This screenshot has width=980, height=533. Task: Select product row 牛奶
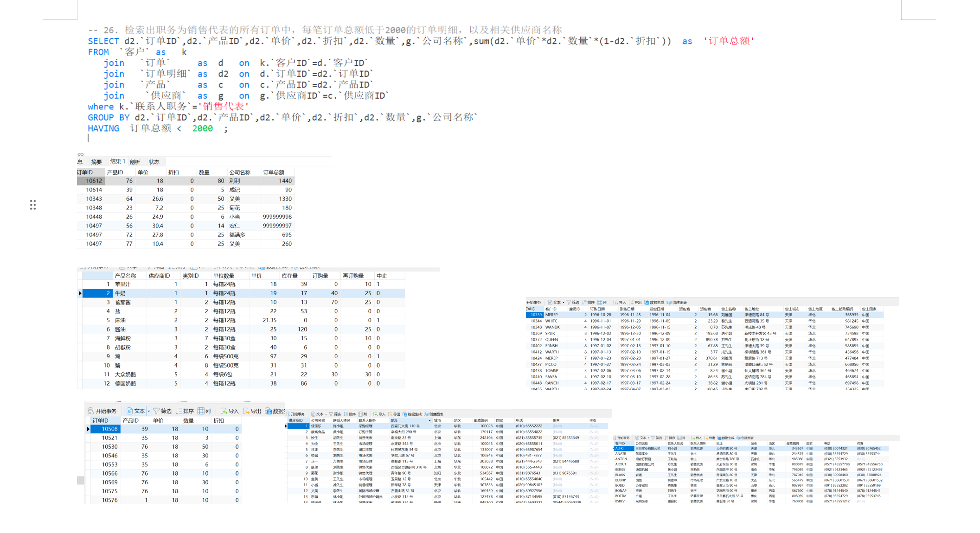pyautogui.click(x=243, y=293)
